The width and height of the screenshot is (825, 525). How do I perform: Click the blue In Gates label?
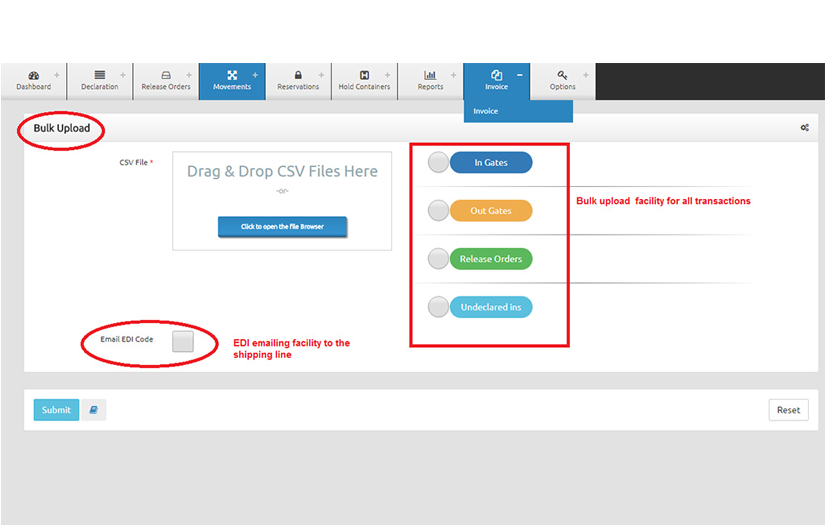point(491,163)
